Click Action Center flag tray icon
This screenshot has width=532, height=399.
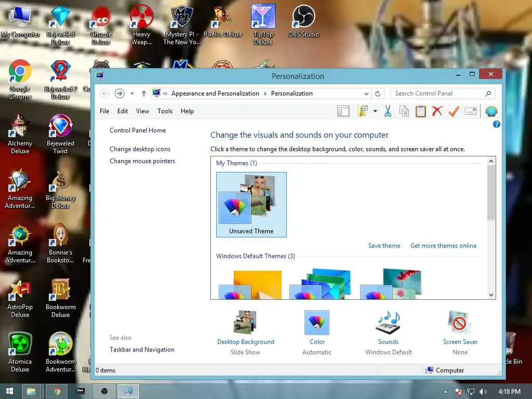click(458, 392)
